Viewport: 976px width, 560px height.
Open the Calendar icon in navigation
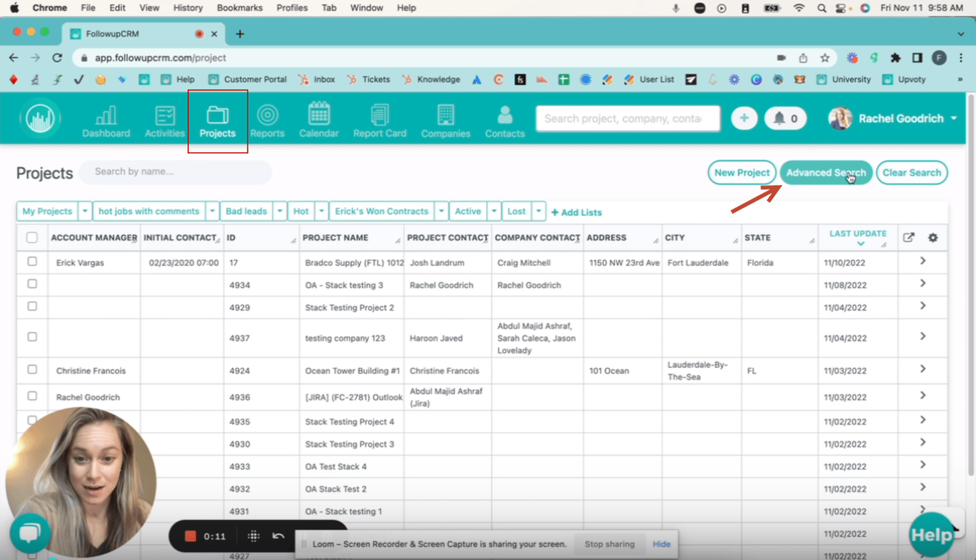(319, 115)
